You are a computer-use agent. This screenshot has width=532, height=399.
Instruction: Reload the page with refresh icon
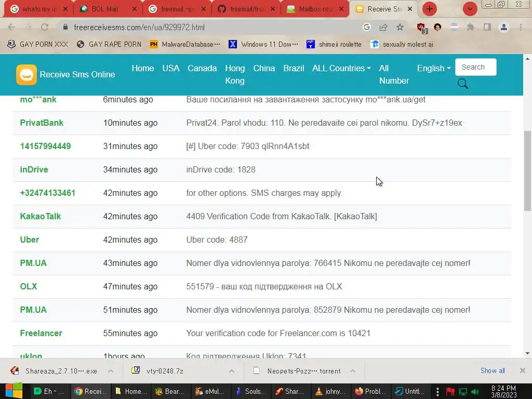point(45,27)
